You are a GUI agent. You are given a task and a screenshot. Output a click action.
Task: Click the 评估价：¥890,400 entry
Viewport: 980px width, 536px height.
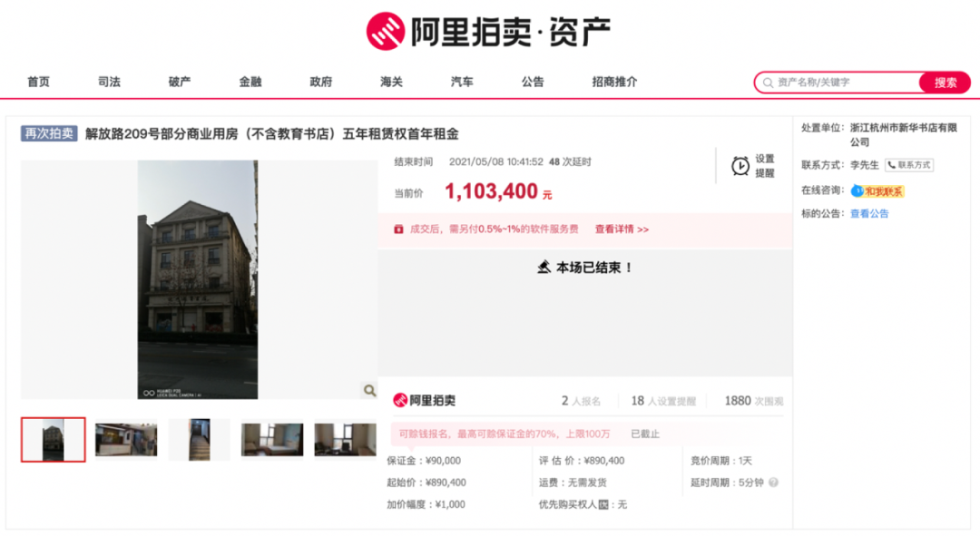(582, 461)
